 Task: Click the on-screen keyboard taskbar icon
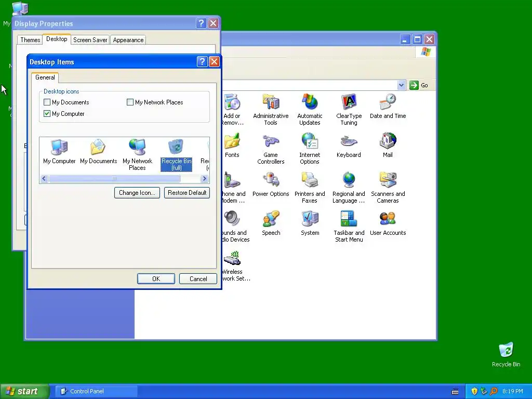point(455,392)
